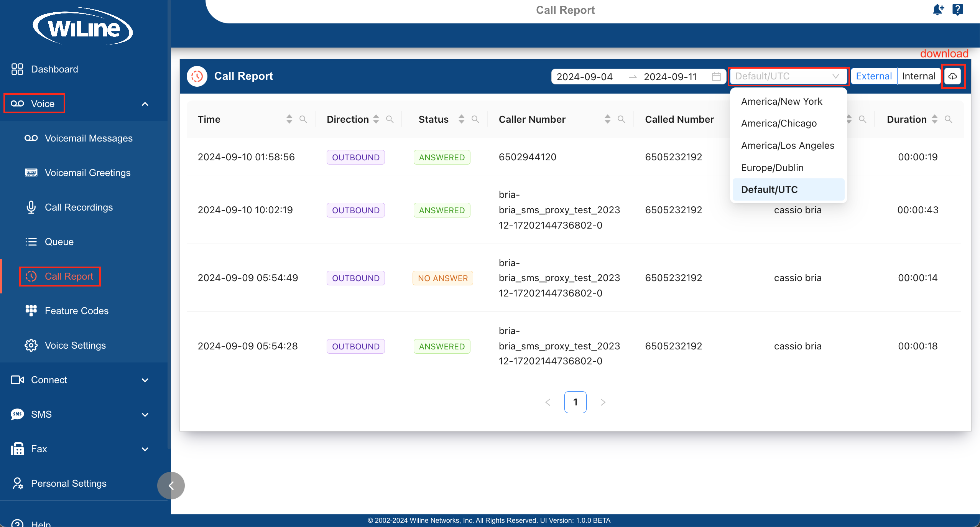This screenshot has height=527, width=980.
Task: Select page 1 in pagination
Action: [575, 402]
